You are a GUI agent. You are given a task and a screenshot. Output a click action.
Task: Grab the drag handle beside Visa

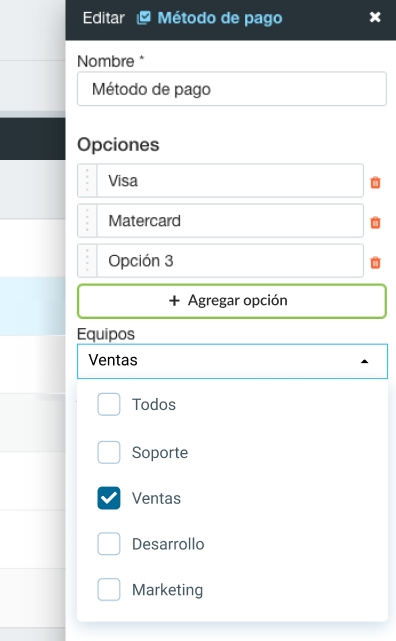(87, 181)
